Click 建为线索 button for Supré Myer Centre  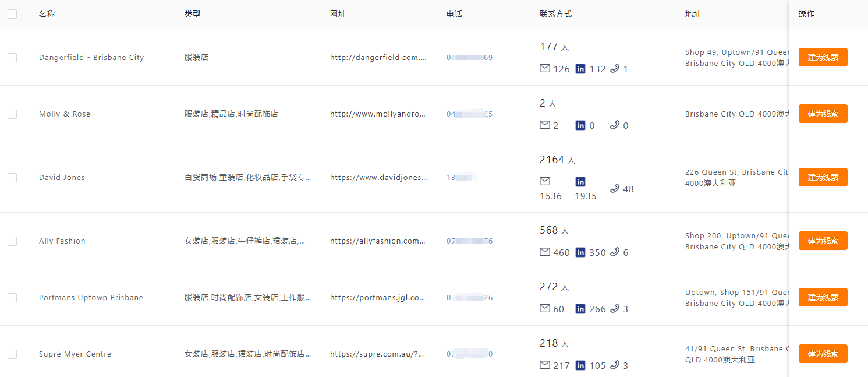click(x=823, y=354)
